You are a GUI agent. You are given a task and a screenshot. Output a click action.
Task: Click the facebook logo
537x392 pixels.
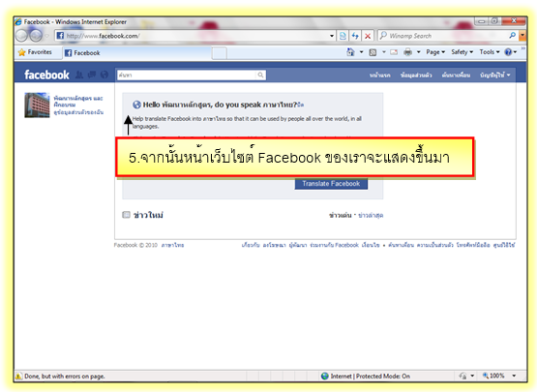tap(46, 75)
